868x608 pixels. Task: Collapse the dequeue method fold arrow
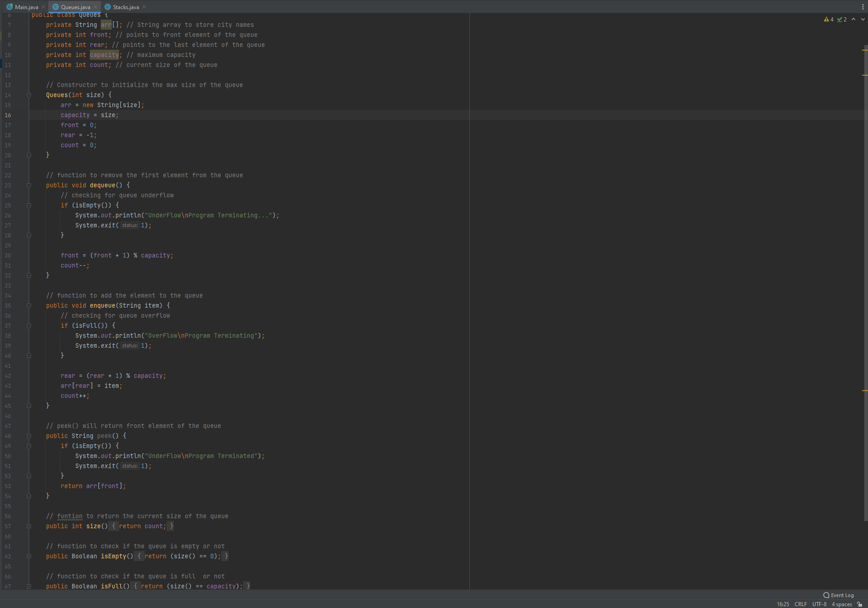29,185
